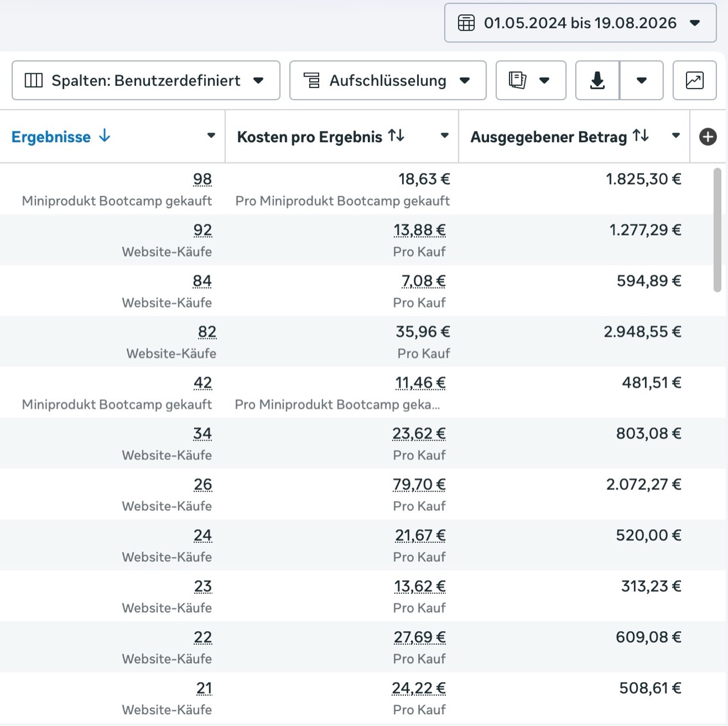Click the calendar icon in date range
The width and height of the screenshot is (728, 726).
click(x=466, y=23)
